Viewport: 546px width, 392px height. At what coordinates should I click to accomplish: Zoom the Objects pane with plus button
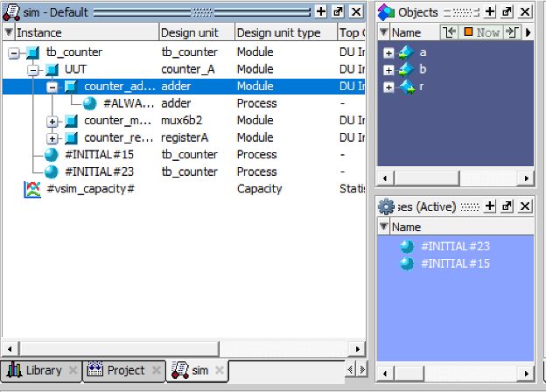tap(490, 11)
